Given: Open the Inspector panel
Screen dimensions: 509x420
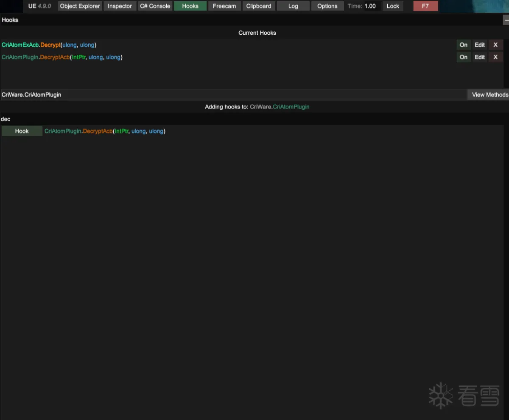Looking at the screenshot, I should pyautogui.click(x=120, y=6).
